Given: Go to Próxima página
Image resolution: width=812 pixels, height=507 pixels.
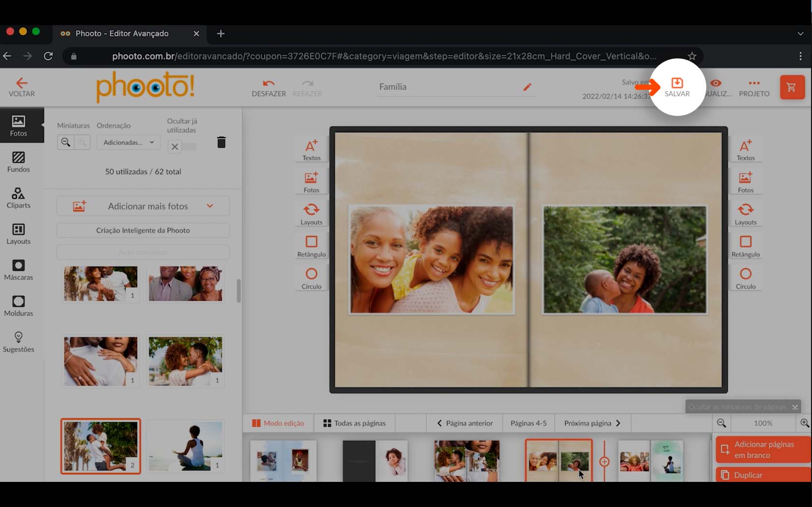Looking at the screenshot, I should (x=592, y=423).
